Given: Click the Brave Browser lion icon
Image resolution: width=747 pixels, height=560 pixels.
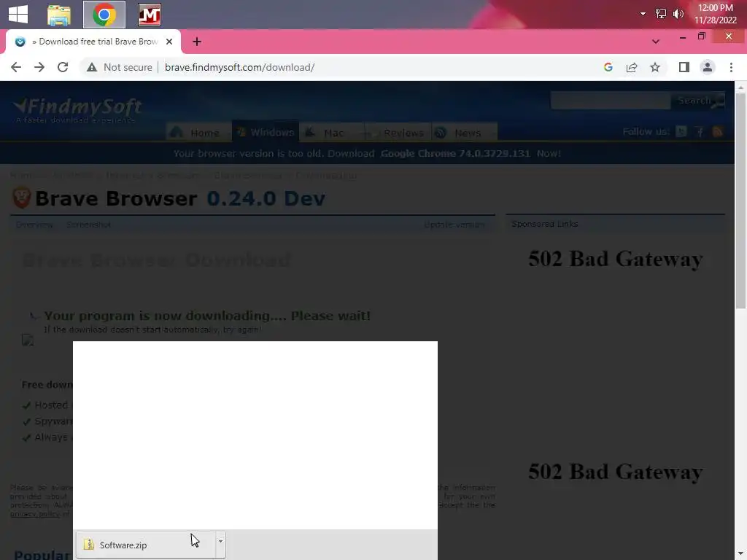Looking at the screenshot, I should point(21,198).
